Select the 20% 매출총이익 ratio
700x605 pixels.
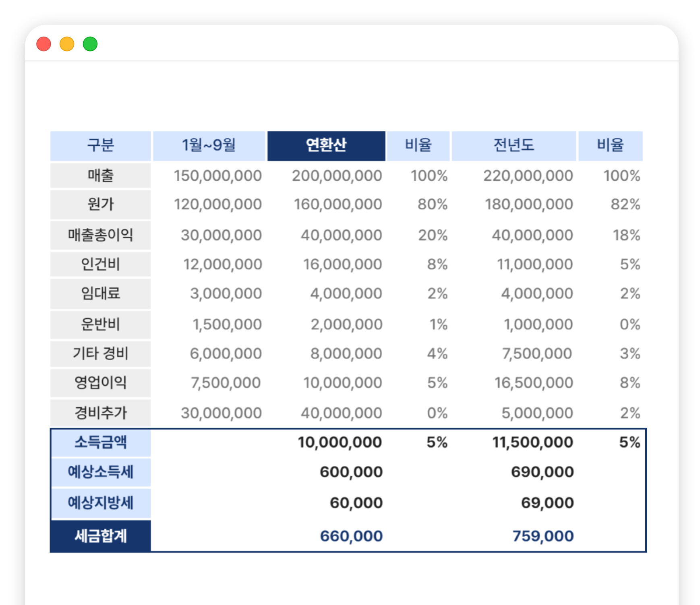coord(433,235)
